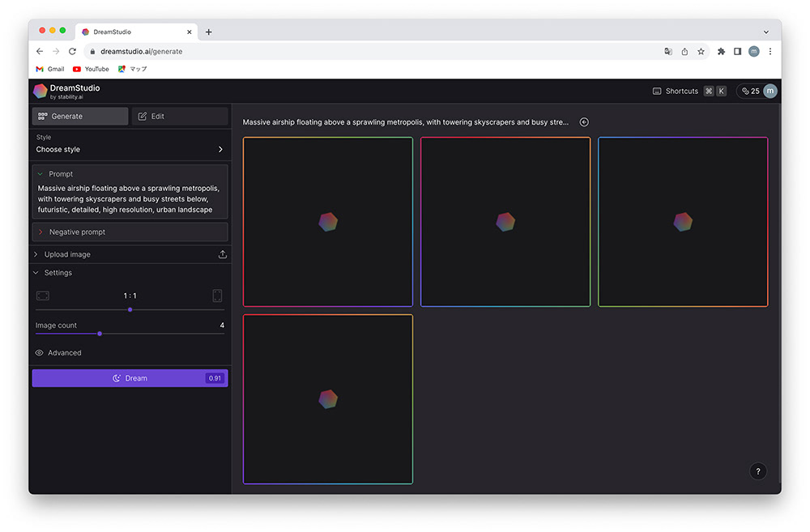Open the Choose style selector
This screenshot has width=810, height=532.
[x=130, y=149]
